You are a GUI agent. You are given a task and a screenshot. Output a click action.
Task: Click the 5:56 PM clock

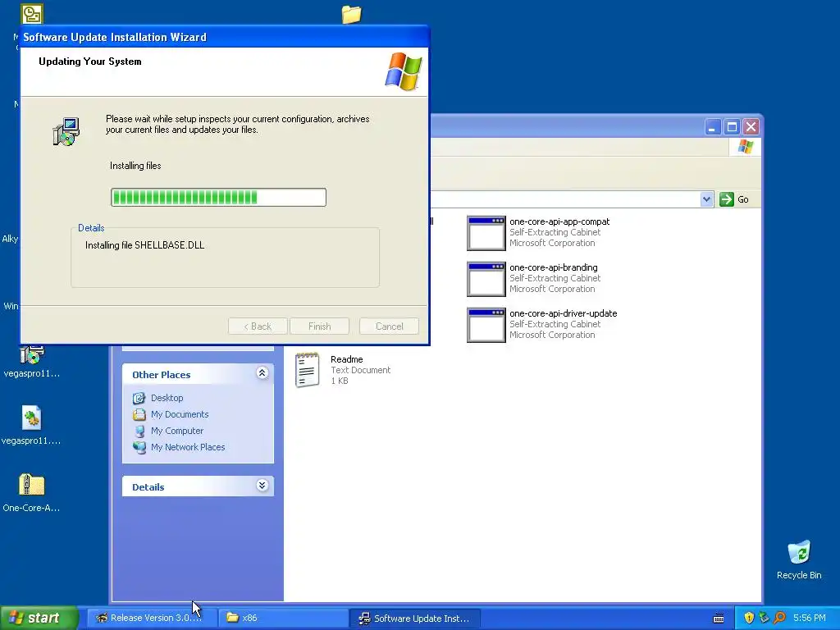click(810, 618)
